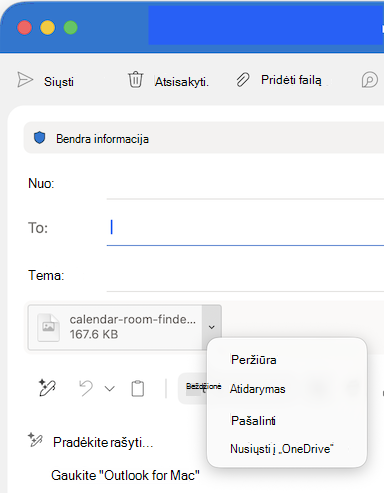The height and width of the screenshot is (493, 384).
Task: Click the Pridėti failą button label
Action: (x=291, y=80)
